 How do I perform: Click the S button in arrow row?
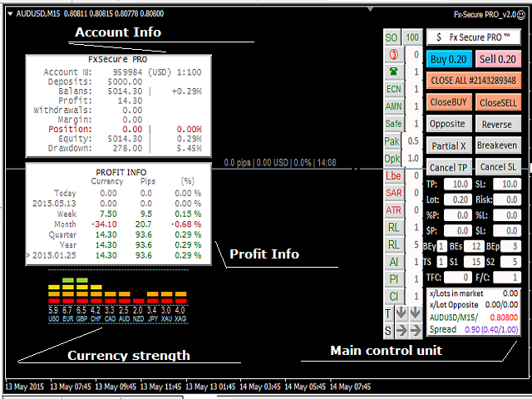point(388,331)
